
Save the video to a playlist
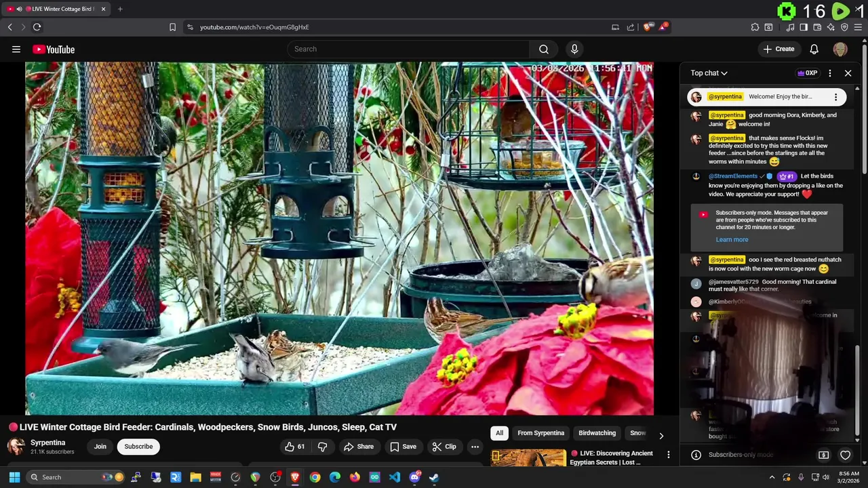click(x=403, y=447)
